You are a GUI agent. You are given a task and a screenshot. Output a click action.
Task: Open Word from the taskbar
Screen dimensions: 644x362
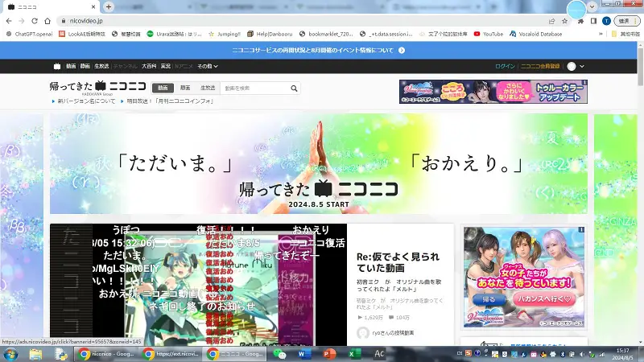coord(304,354)
